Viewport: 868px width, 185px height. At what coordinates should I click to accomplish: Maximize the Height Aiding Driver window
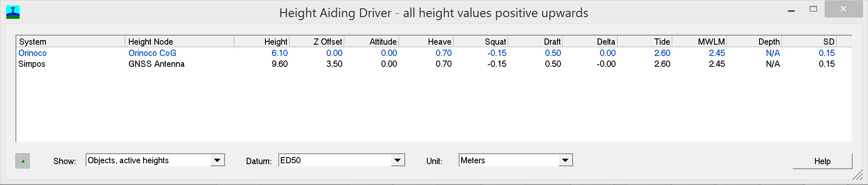coord(813,9)
